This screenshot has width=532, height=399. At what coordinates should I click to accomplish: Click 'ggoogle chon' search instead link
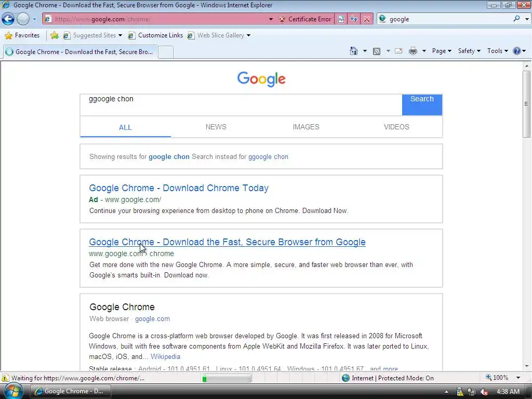268,157
